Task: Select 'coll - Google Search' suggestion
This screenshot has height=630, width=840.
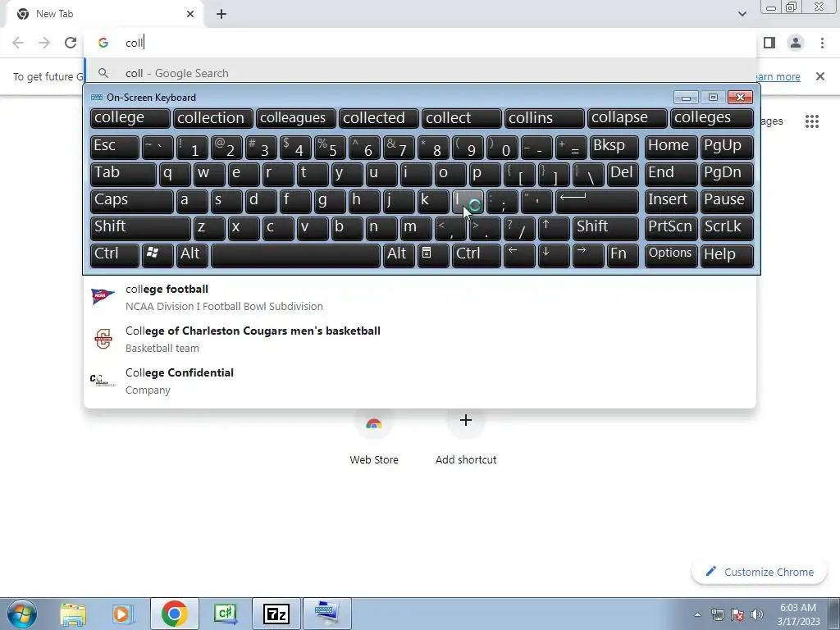Action: [x=419, y=73]
